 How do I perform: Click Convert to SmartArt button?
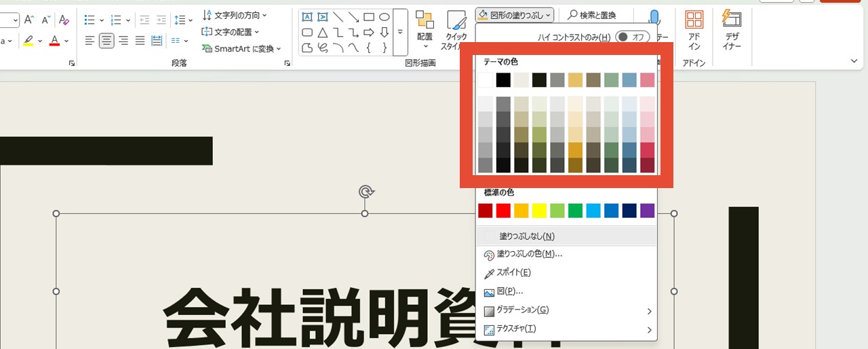pos(242,49)
